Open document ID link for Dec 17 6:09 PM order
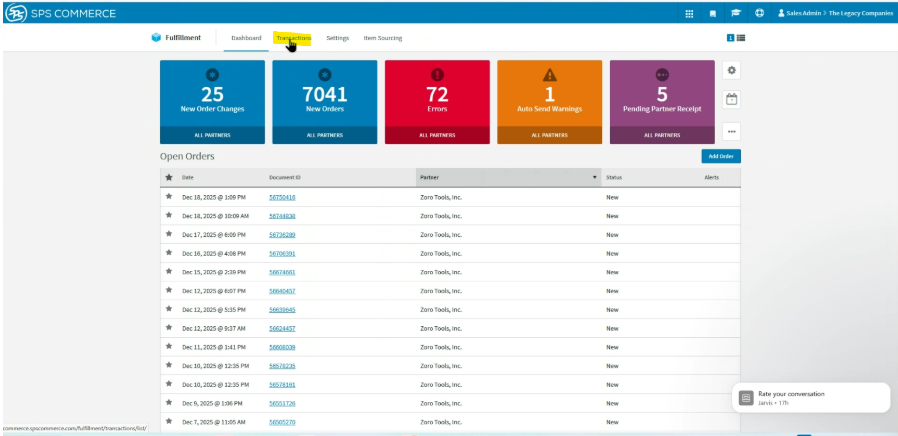This screenshot has width=898, height=436. (x=282, y=235)
